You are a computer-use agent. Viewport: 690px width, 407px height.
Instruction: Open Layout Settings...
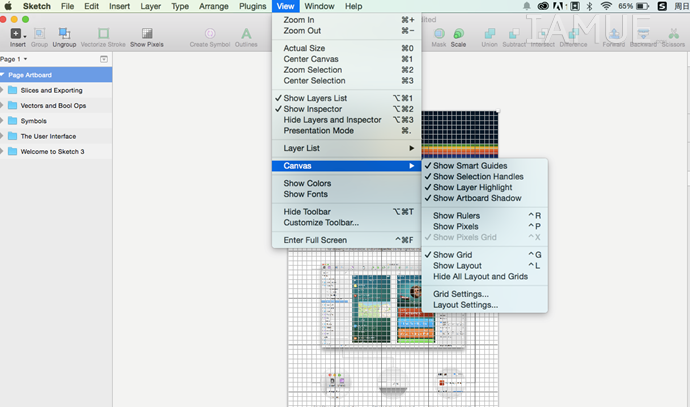pyautogui.click(x=484, y=305)
